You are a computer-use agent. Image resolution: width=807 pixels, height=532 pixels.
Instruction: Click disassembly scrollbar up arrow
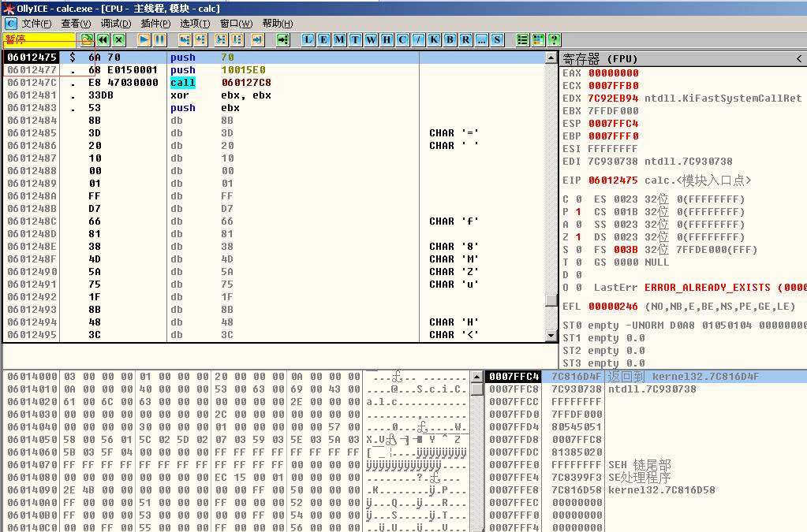551,58
